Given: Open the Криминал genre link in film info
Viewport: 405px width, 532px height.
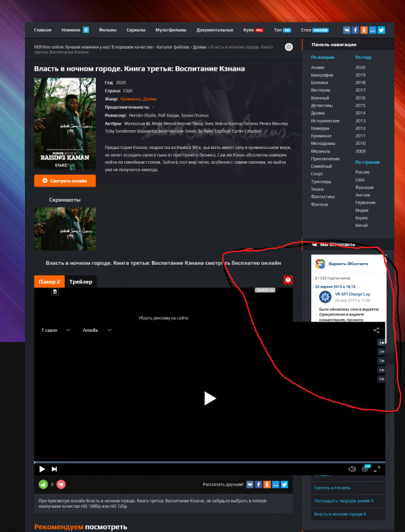Looking at the screenshot, I should pos(130,98).
